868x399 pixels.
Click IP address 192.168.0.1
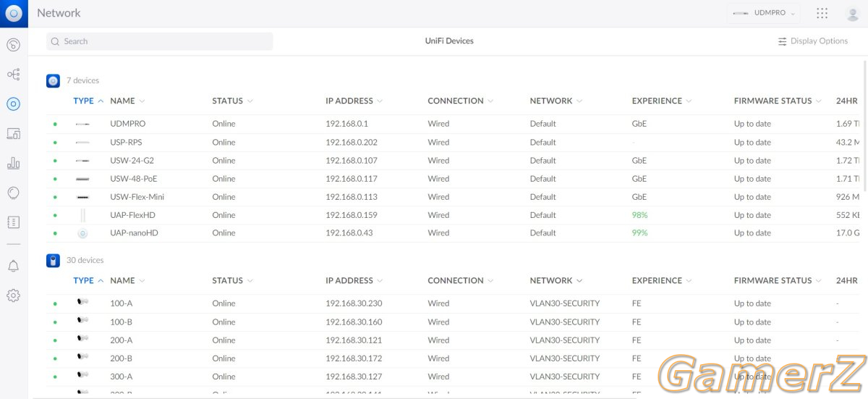[x=346, y=124]
